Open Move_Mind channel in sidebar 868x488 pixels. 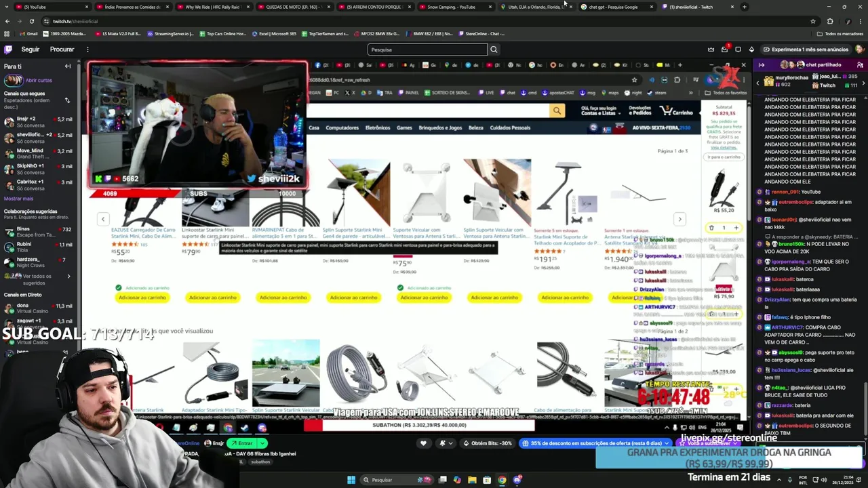(38, 153)
